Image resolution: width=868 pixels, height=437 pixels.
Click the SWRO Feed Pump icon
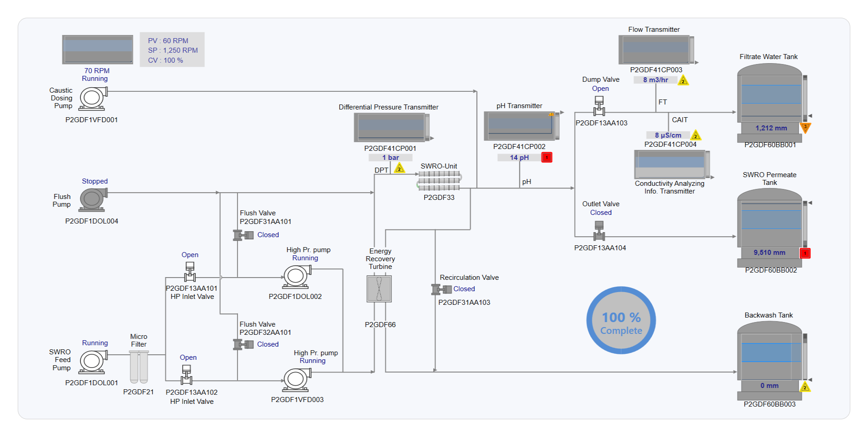click(x=93, y=362)
